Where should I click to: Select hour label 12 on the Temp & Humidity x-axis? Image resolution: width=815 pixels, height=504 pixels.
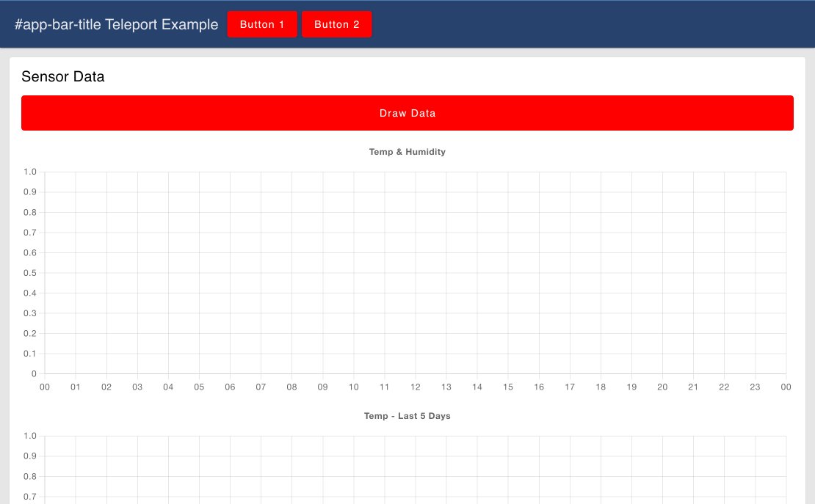416,387
